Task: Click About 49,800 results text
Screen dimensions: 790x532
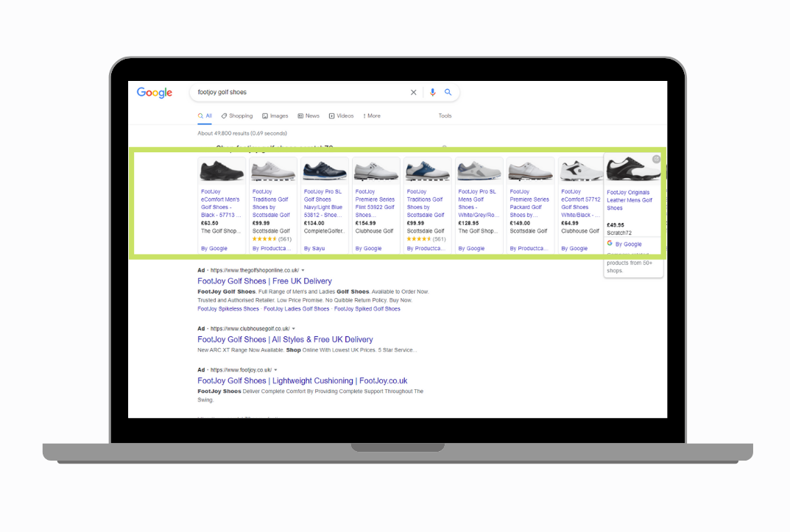Action: tap(242, 133)
